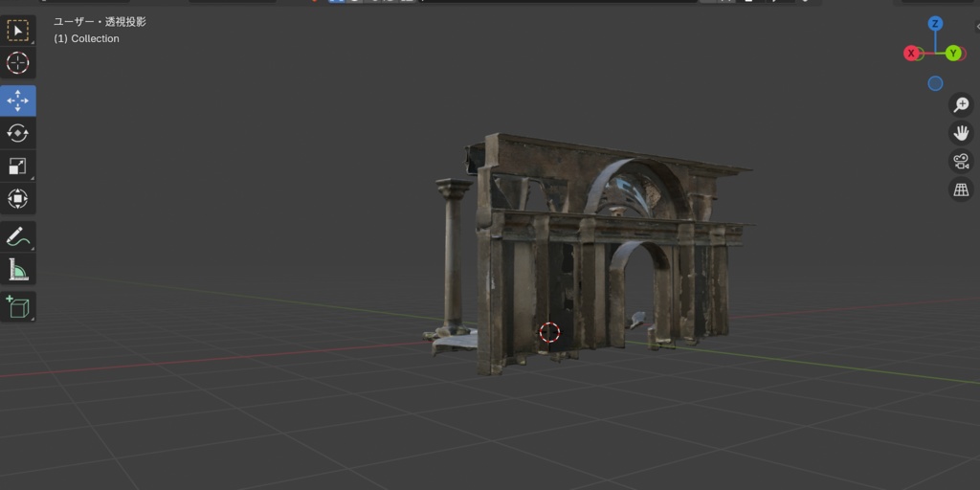Click the 3D cursor crosshair in viewport
This screenshot has width=980, height=490.
click(549, 332)
